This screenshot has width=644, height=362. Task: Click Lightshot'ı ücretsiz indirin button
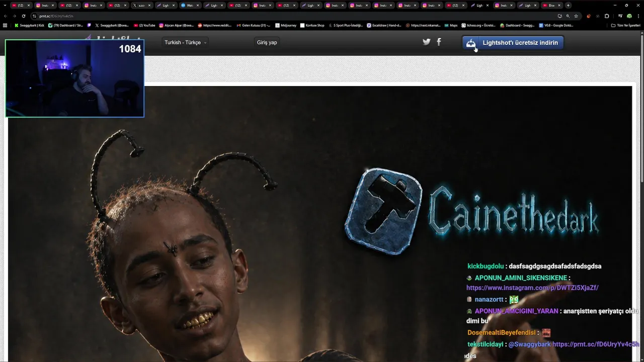513,43
